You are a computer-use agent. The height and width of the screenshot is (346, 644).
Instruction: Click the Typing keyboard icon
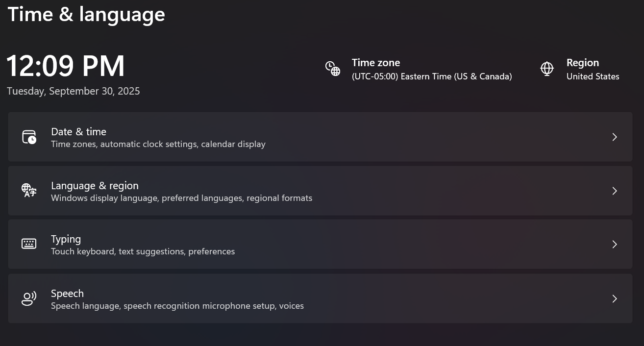coord(29,244)
